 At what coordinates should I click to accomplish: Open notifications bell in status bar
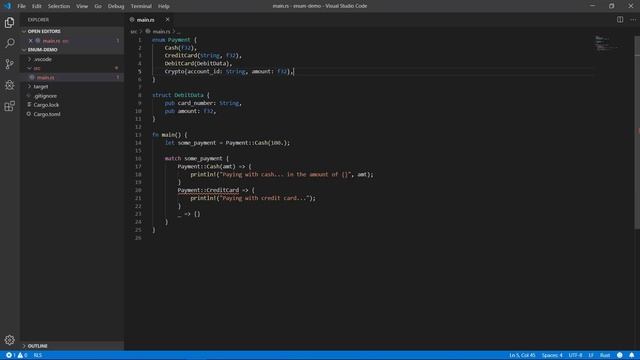631,355
